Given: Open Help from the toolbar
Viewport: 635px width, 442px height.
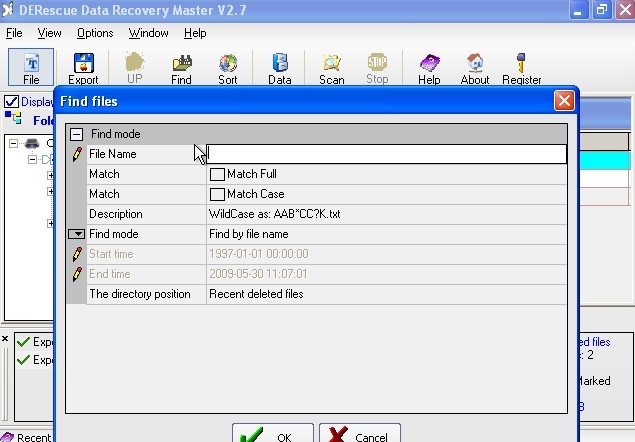Looking at the screenshot, I should click(x=429, y=67).
